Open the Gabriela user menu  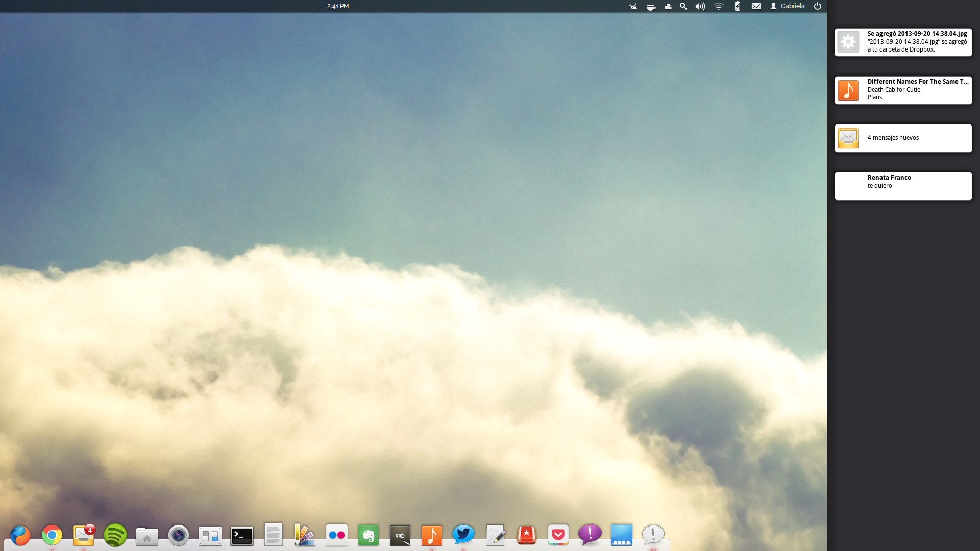tap(788, 6)
